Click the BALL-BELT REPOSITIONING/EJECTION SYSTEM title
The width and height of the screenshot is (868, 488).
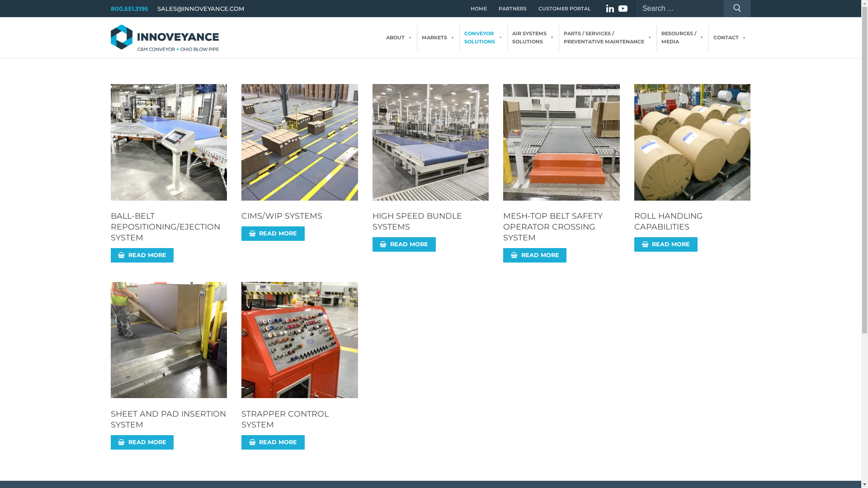[x=165, y=227]
